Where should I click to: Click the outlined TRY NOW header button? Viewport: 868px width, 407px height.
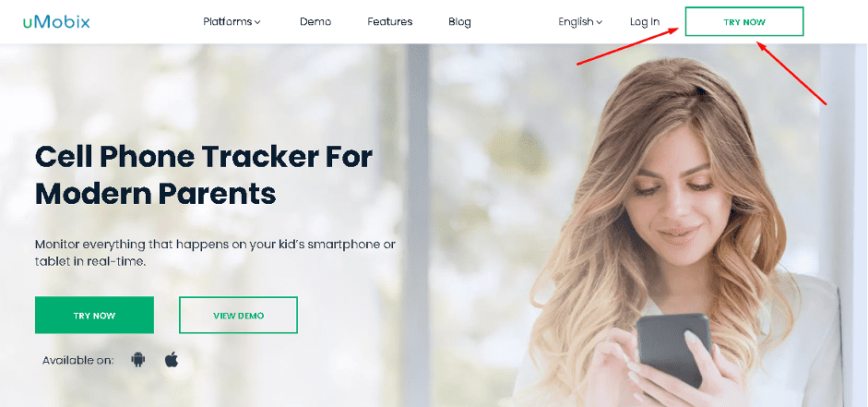[744, 21]
